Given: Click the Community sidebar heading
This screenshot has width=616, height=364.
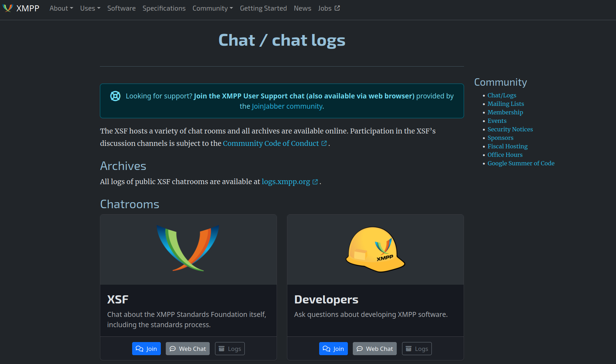Looking at the screenshot, I should [501, 82].
